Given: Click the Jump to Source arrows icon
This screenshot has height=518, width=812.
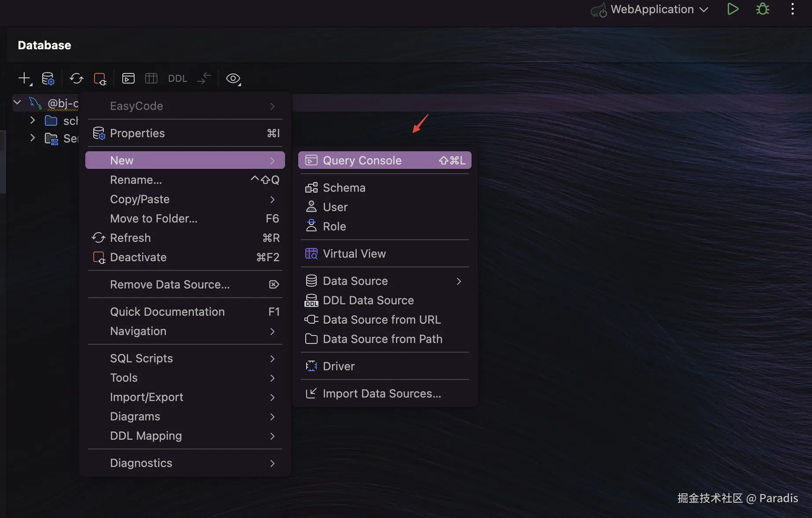Looking at the screenshot, I should pyautogui.click(x=204, y=79).
